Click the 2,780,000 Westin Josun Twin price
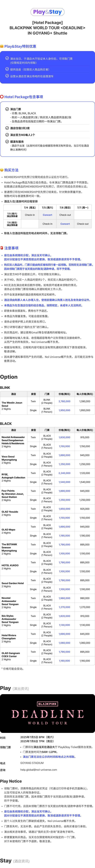The width and height of the screenshot is (95, 868). 64,401
